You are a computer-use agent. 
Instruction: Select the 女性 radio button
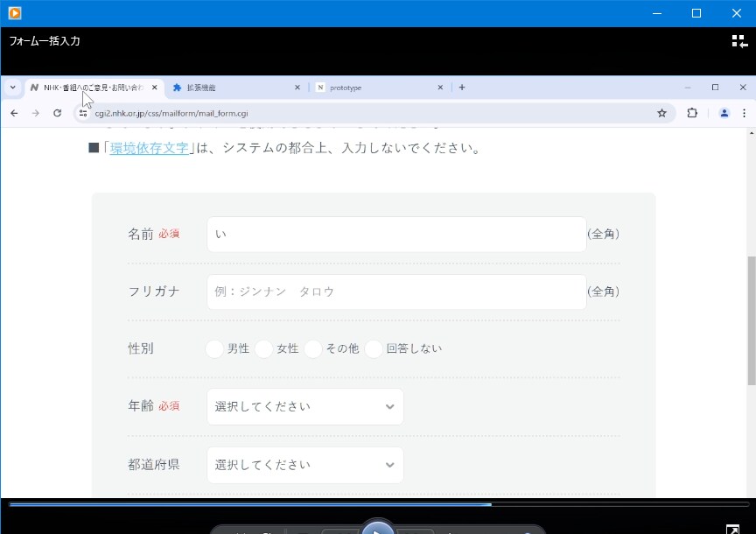(x=263, y=348)
